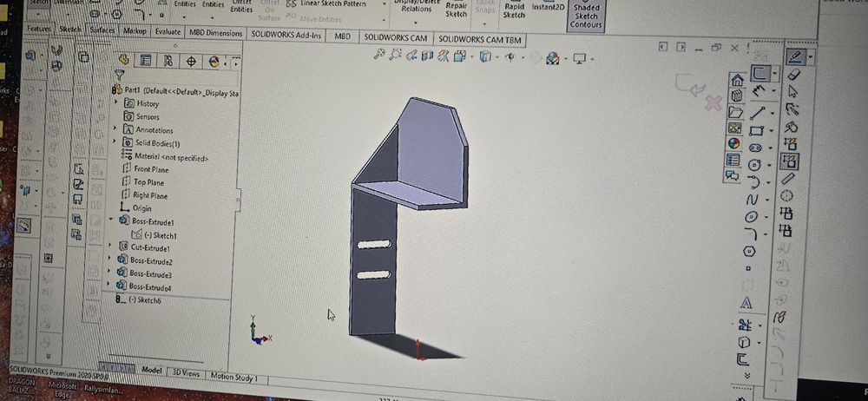Select the Top Plane tree item
This screenshot has width=868, height=401.
coord(141,181)
